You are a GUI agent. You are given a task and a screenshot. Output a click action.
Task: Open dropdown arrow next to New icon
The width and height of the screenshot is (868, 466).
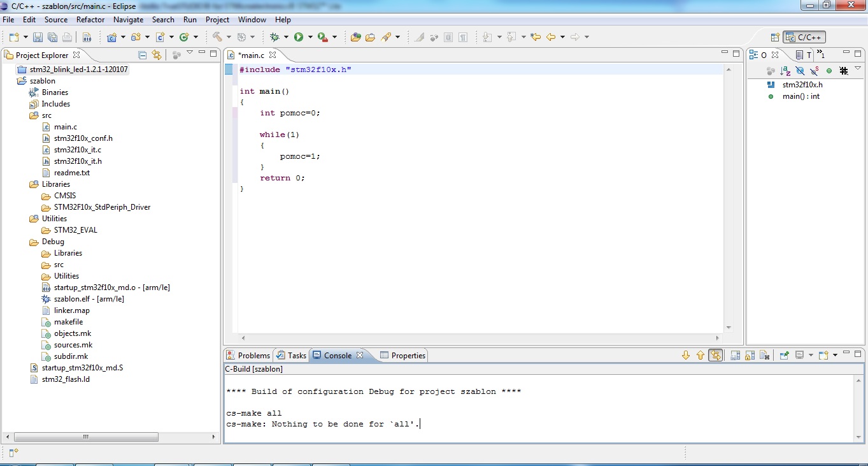(x=24, y=37)
